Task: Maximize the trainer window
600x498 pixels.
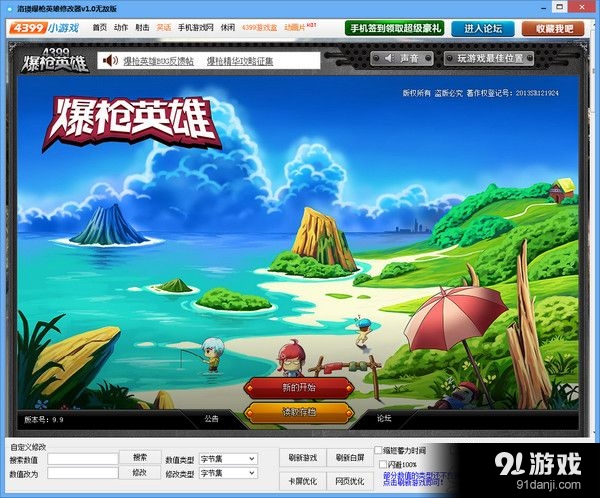Action: pos(560,7)
